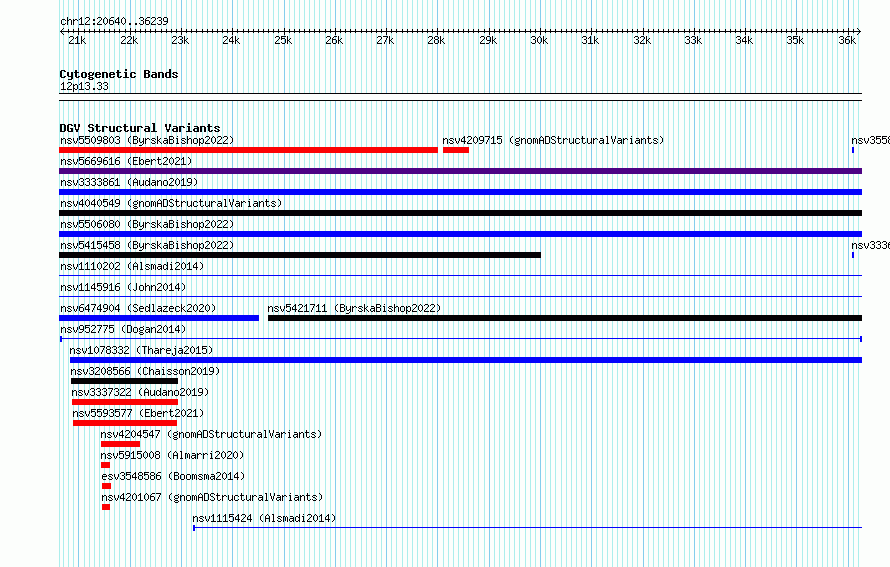Click the nsv5415458 (ByrskaBishop2022) label

coord(147,245)
